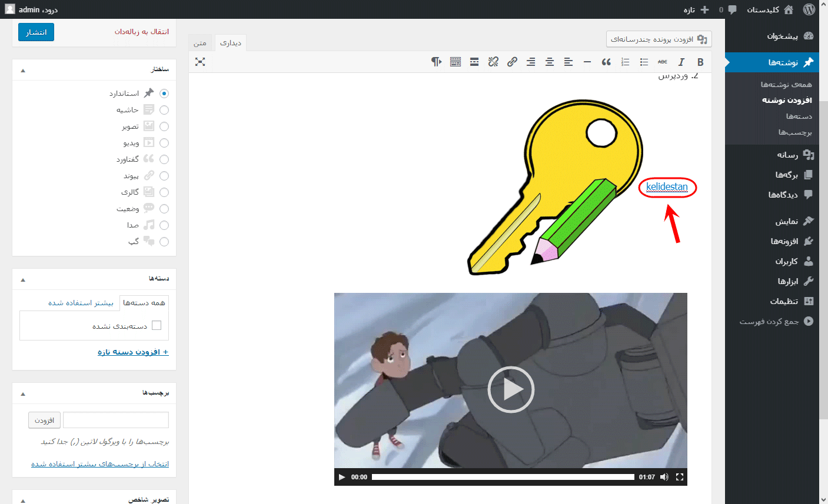Show the toolbar toggle keyboard icon
Image resolution: width=828 pixels, height=504 pixels.
click(x=455, y=62)
